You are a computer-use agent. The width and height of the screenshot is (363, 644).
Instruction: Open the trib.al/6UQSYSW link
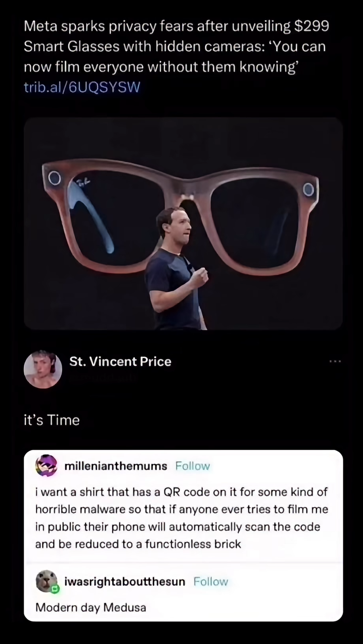[x=82, y=87]
